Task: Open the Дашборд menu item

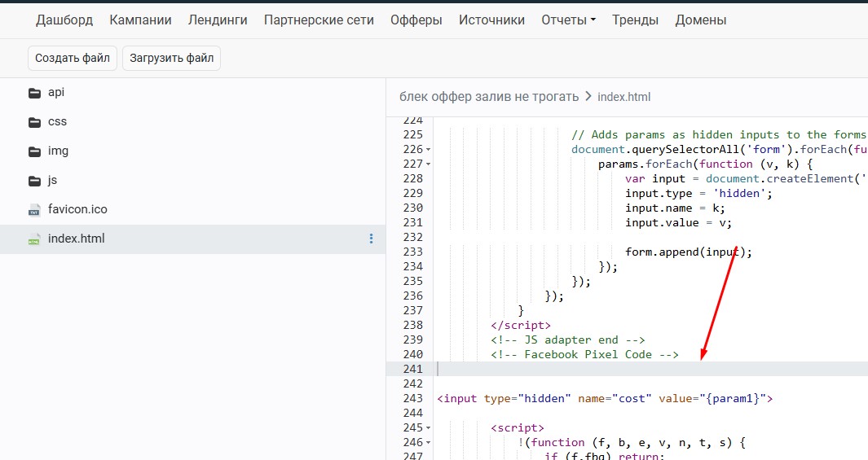Action: (x=64, y=20)
